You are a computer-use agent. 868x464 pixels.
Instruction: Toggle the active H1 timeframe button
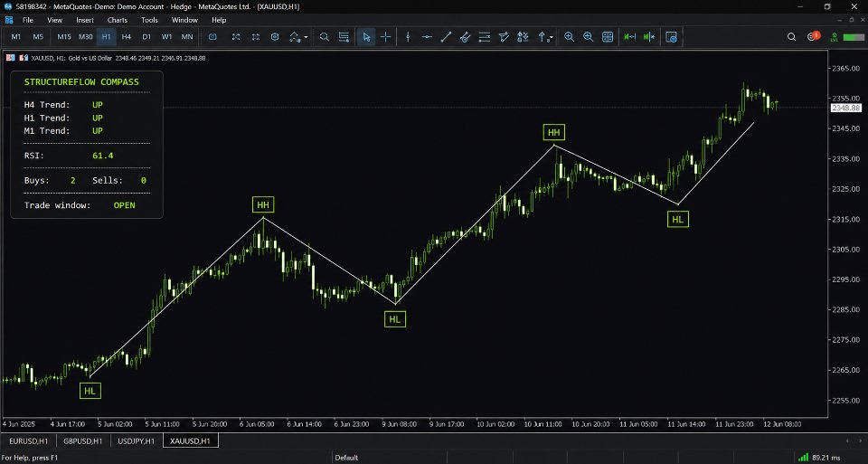click(x=107, y=37)
